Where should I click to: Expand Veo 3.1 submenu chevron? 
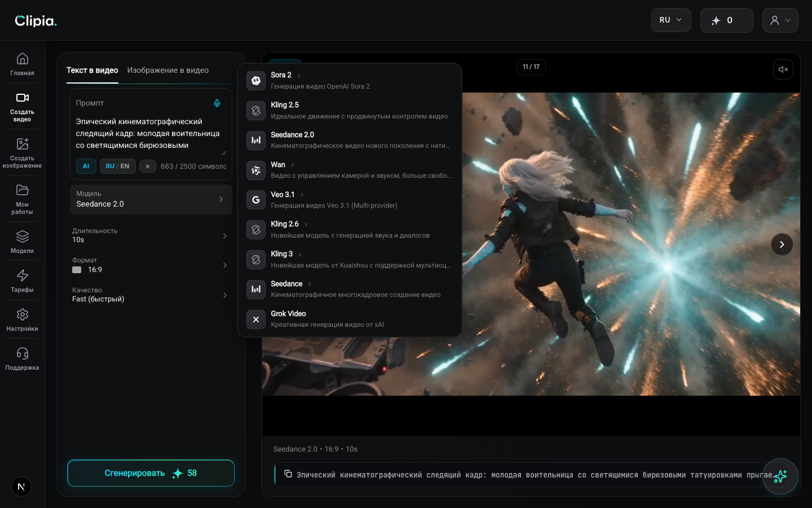tap(302, 195)
